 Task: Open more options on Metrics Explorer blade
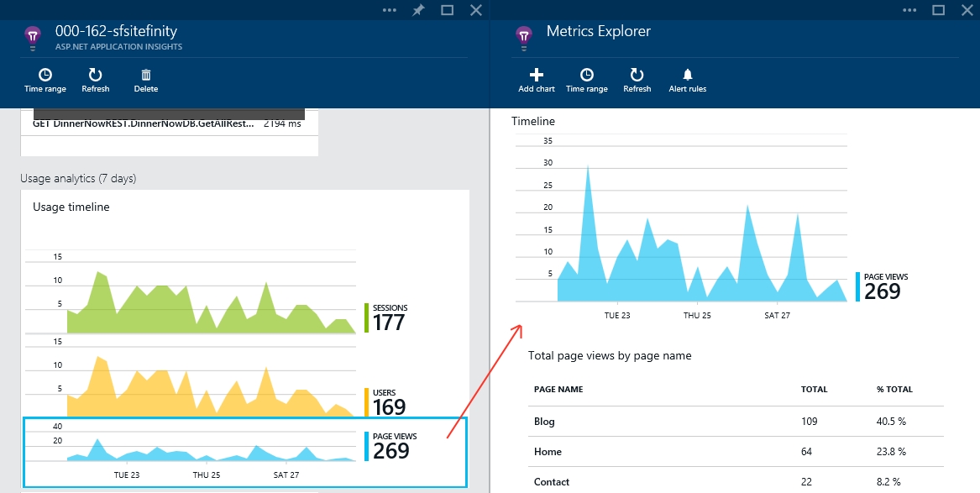point(909,10)
